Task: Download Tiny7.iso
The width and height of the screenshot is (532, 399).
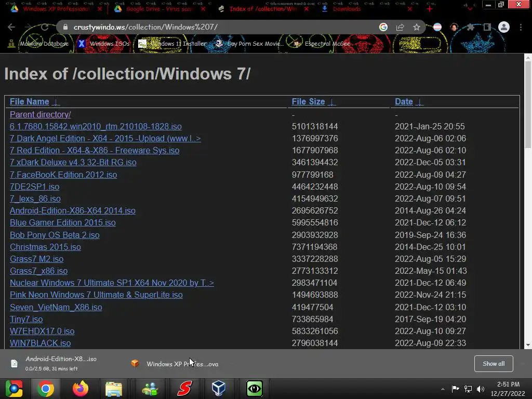Action: (26, 319)
